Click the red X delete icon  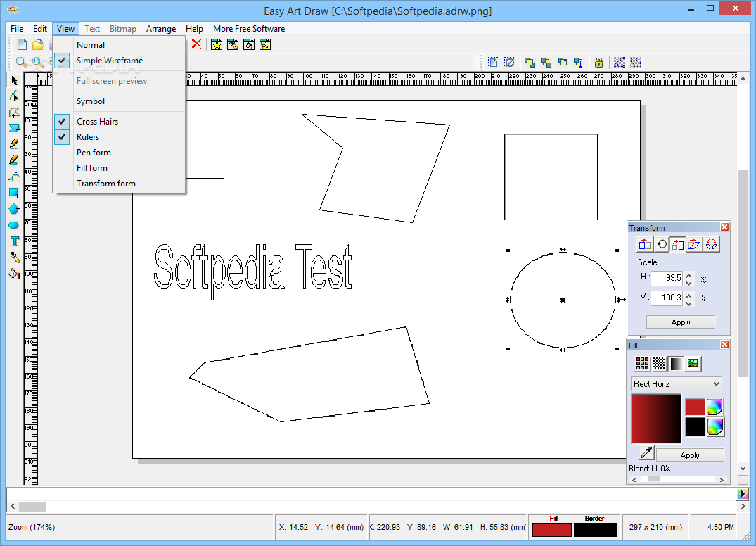[x=196, y=44]
